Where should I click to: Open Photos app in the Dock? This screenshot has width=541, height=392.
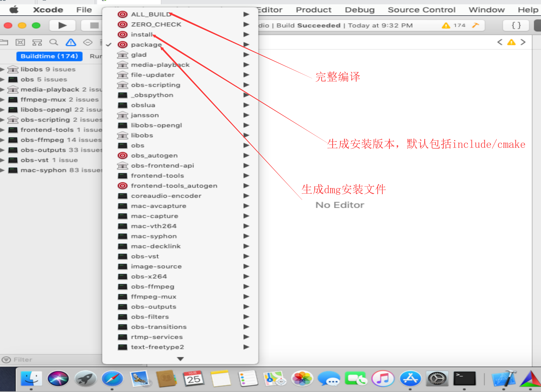302,379
